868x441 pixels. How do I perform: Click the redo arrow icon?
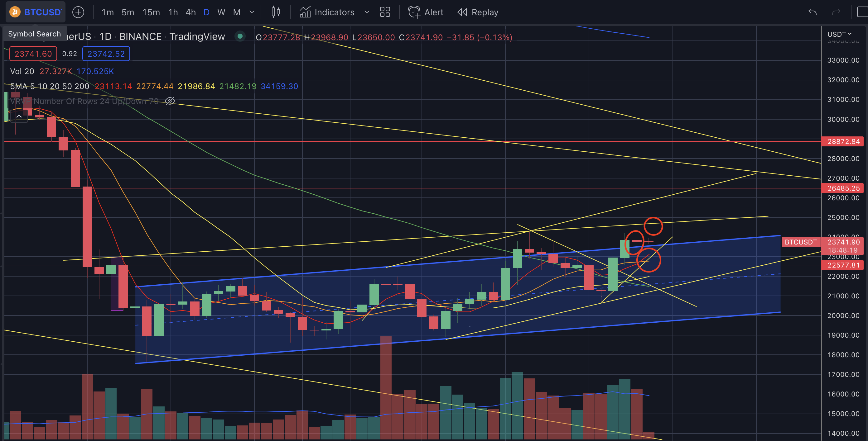(836, 12)
